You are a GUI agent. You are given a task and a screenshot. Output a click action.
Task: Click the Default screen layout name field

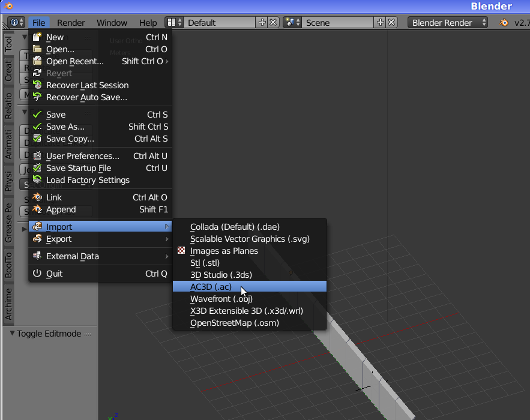pyautogui.click(x=219, y=23)
